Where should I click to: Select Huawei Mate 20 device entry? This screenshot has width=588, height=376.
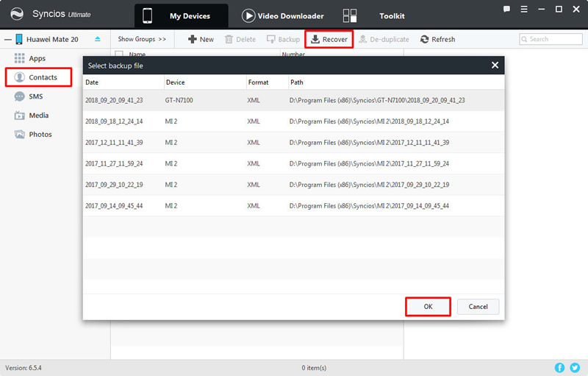pos(52,40)
